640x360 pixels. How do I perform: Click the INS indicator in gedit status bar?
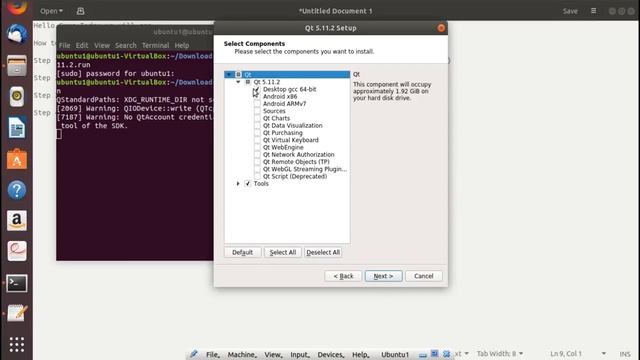(x=625, y=354)
